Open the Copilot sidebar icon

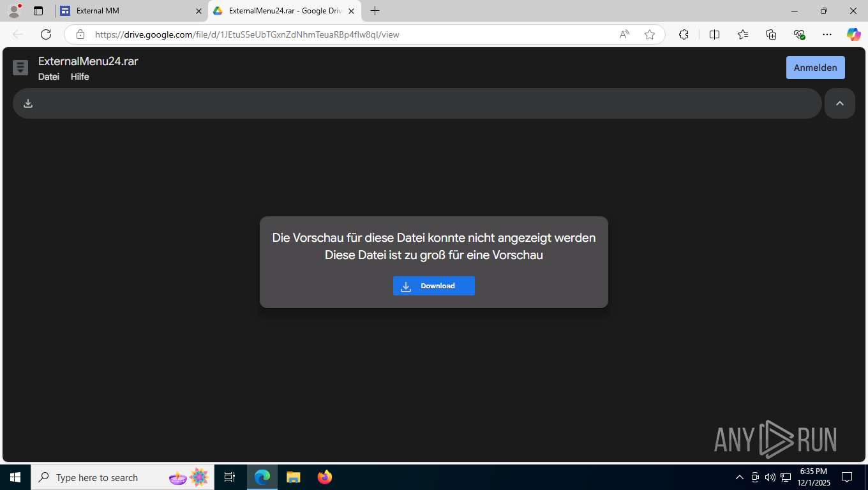pos(854,34)
